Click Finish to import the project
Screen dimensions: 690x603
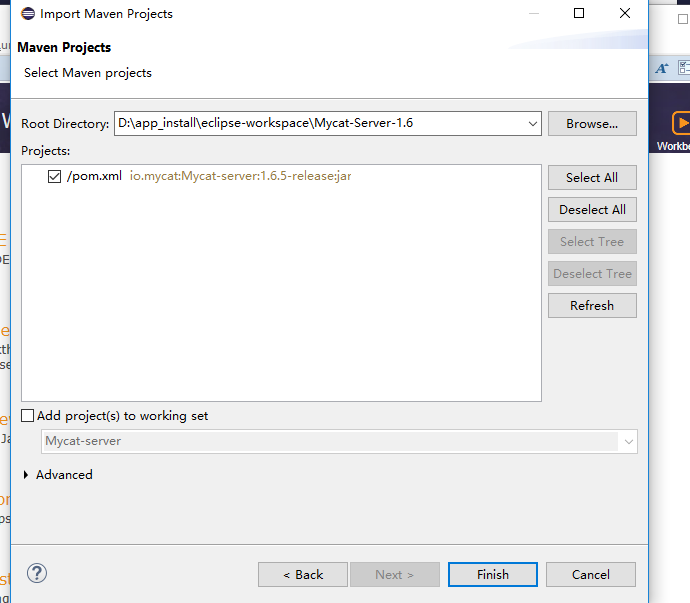[493, 575]
